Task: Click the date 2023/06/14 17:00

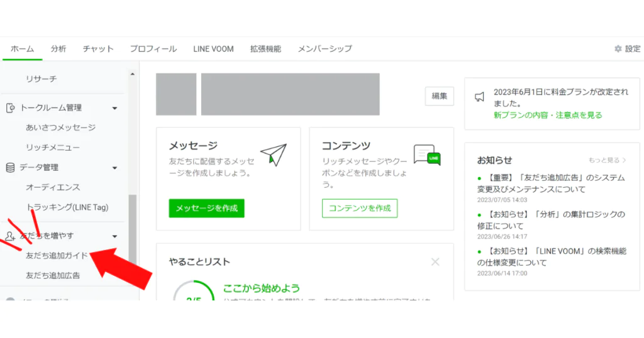Action: 502,273
